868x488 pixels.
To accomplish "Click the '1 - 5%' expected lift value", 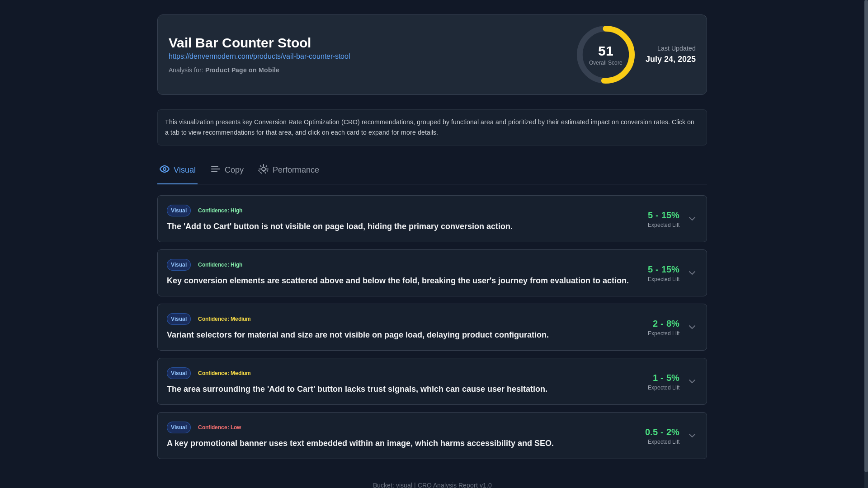I will pyautogui.click(x=666, y=378).
